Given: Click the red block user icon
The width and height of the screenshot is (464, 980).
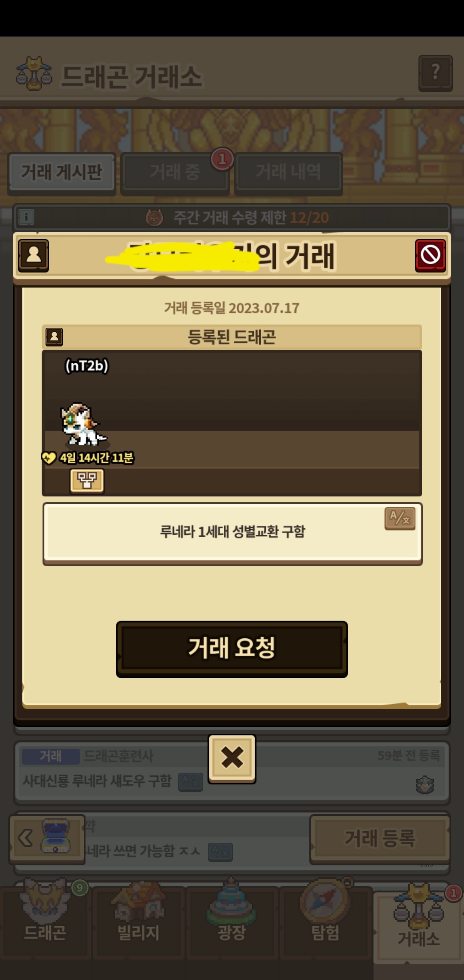Looking at the screenshot, I should tap(430, 255).
